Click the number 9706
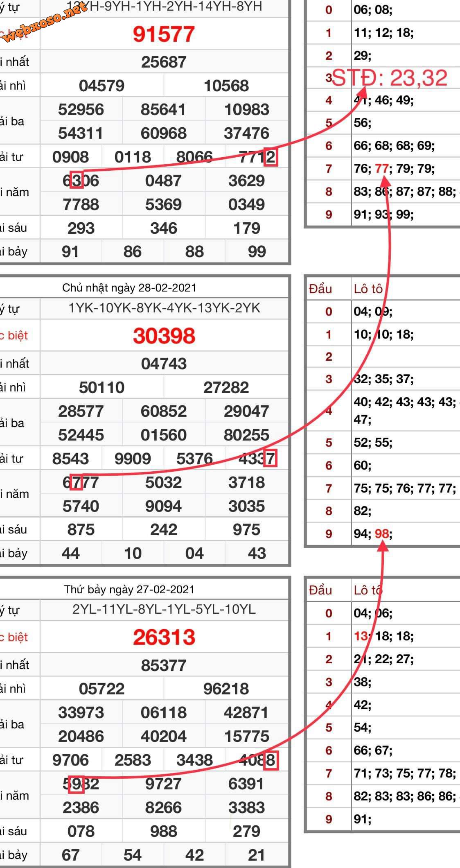460x868 pixels. click(71, 760)
